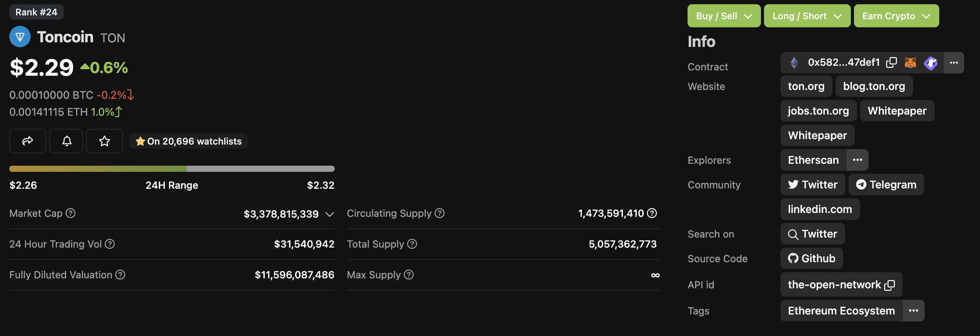The width and height of the screenshot is (980, 336).
Task: Toggle the favorite star button
Action: (x=105, y=141)
